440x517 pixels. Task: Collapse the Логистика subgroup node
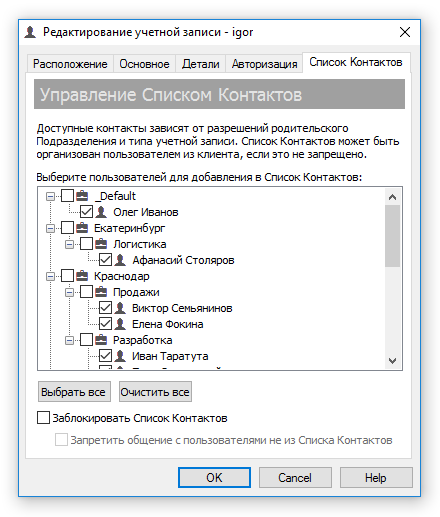pyautogui.click(x=69, y=244)
